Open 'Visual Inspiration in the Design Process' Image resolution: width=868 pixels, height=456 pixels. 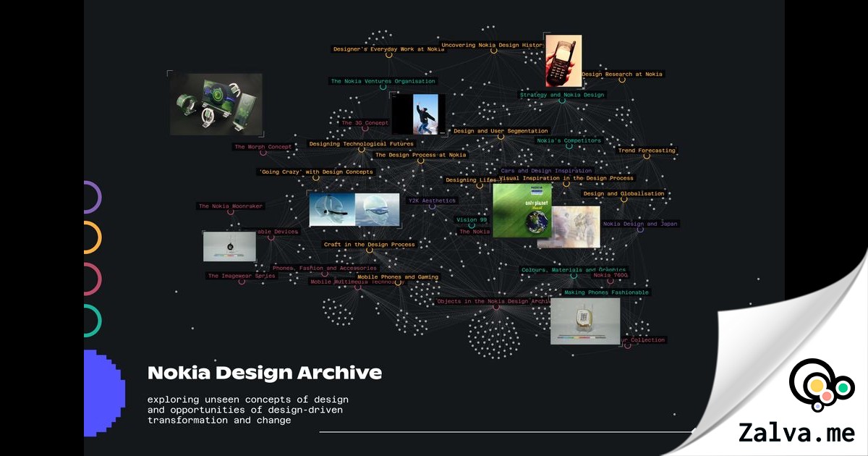[x=566, y=178]
